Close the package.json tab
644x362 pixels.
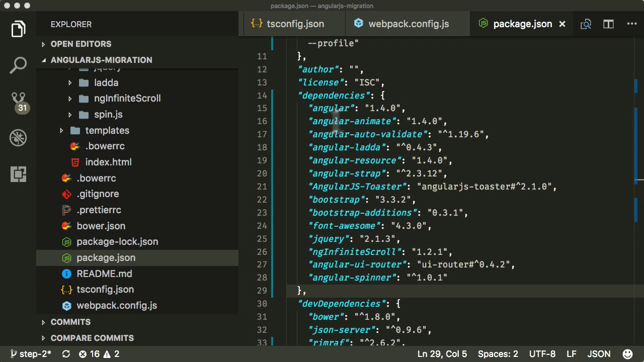pos(562,24)
